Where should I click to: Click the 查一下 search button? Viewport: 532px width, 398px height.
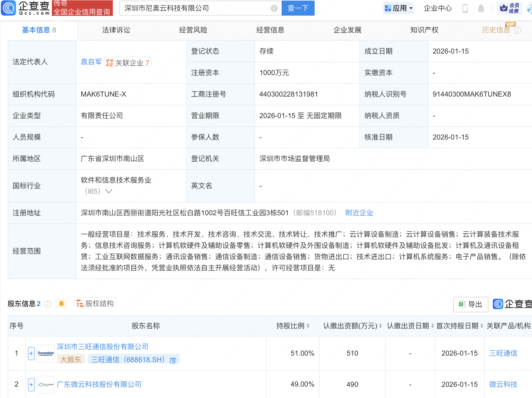pyautogui.click(x=298, y=8)
